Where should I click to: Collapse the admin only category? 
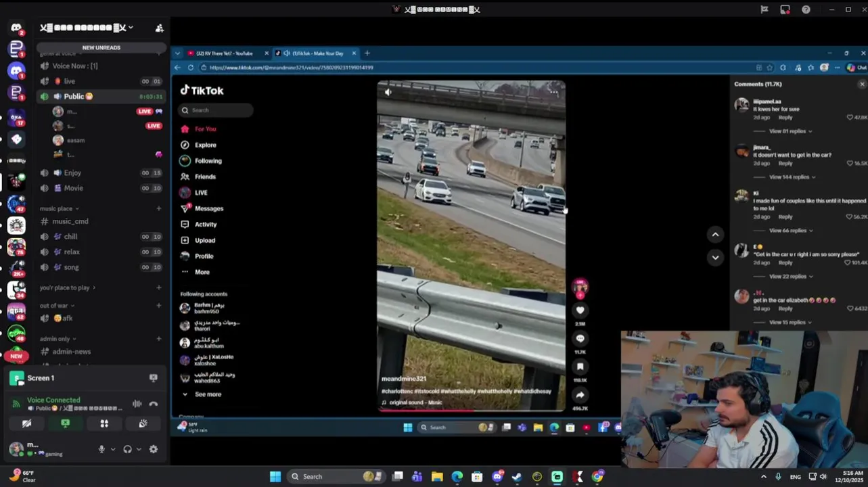click(58, 339)
